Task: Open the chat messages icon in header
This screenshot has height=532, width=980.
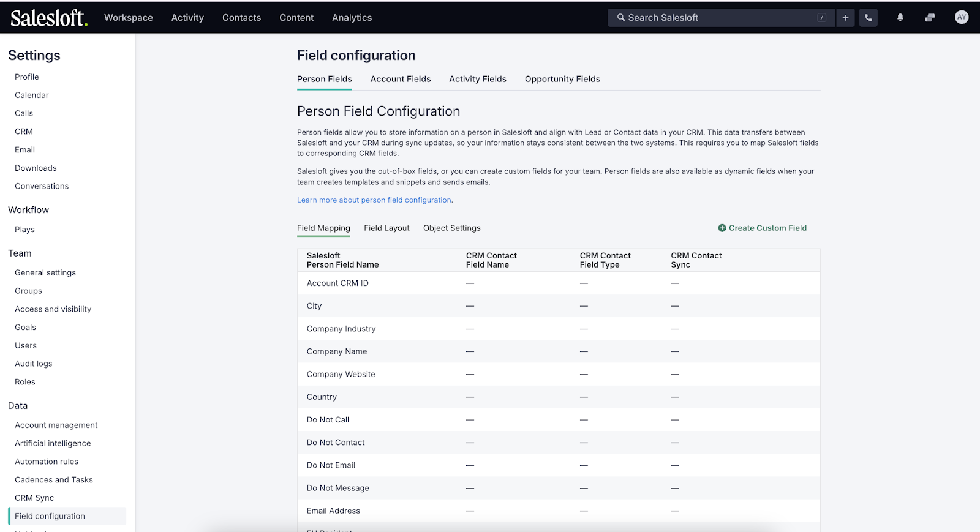Action: coord(930,18)
